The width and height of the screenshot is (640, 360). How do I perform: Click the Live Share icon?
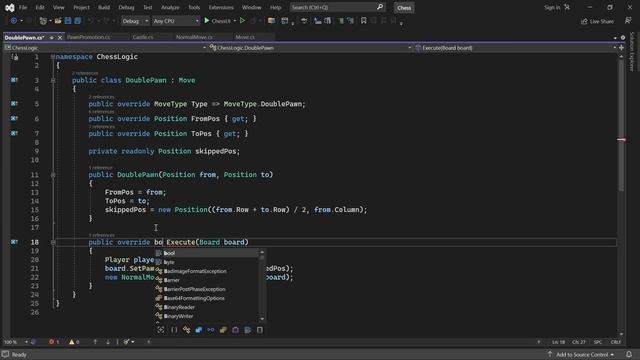tap(584, 21)
